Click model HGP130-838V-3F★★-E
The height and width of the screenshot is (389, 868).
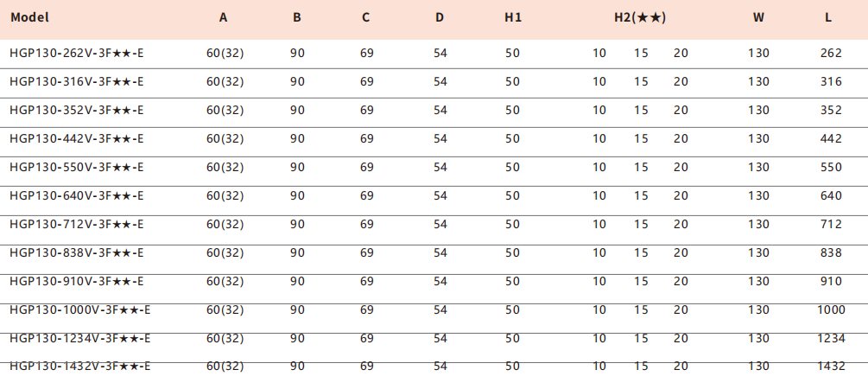point(77,253)
